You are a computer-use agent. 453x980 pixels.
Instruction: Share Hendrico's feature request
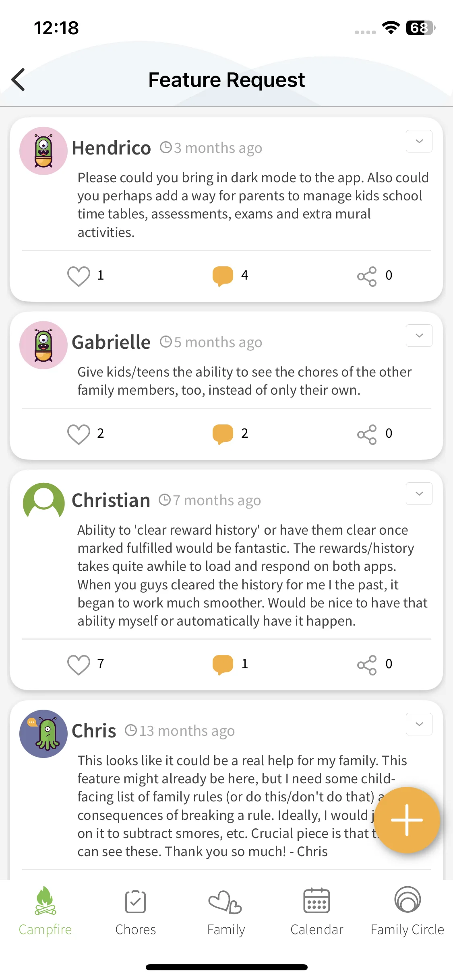(x=367, y=276)
